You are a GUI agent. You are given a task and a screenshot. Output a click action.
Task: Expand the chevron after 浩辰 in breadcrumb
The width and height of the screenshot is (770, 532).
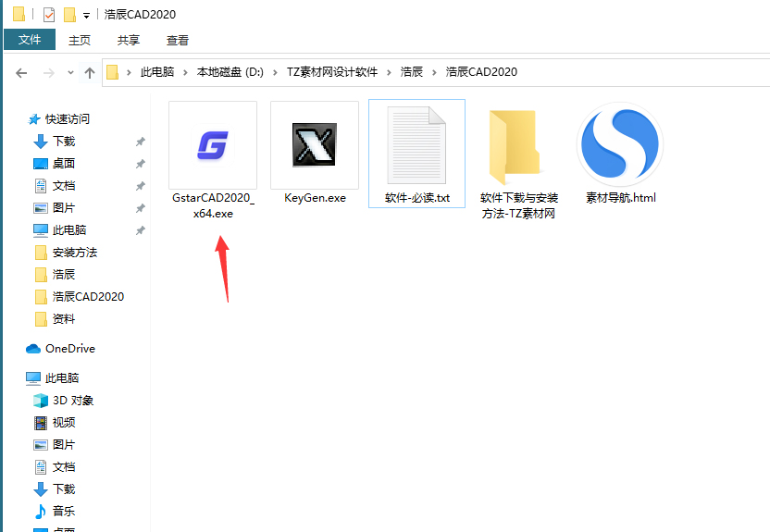click(434, 73)
